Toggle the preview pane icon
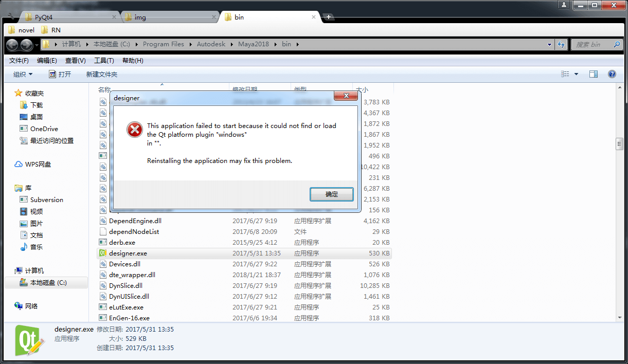 tap(593, 74)
